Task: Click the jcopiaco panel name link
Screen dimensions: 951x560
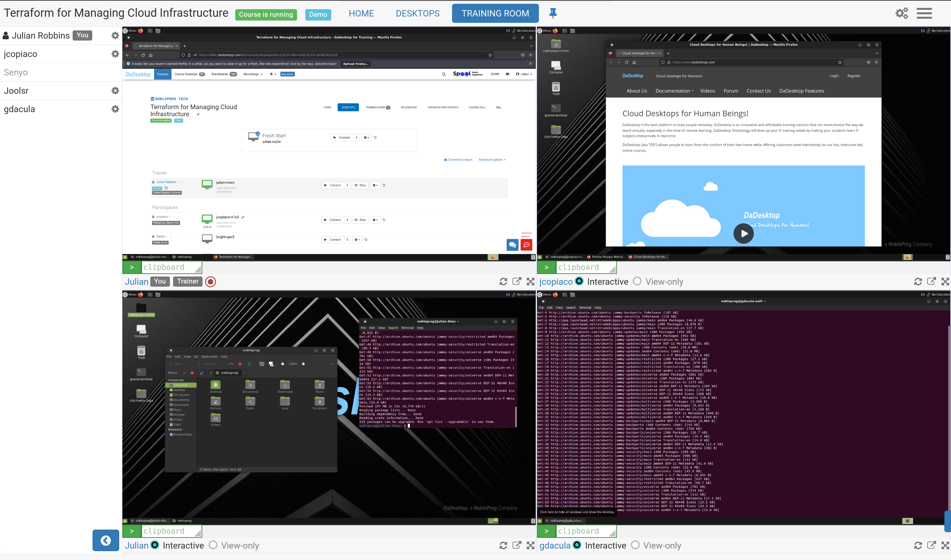Action: click(556, 282)
